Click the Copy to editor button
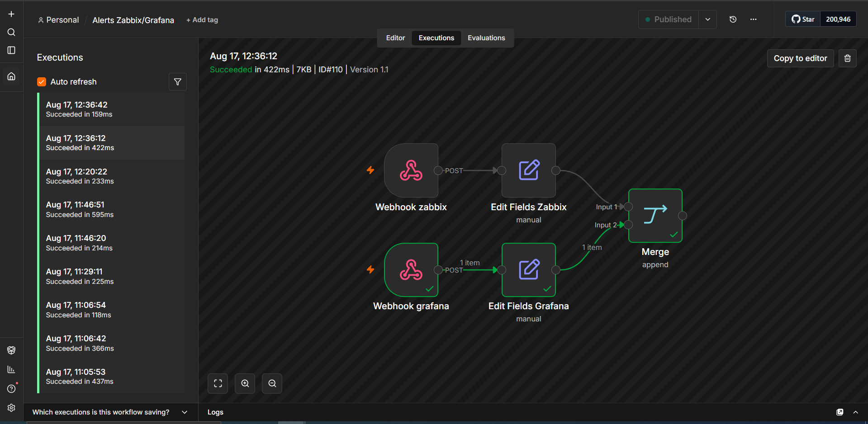This screenshot has height=424, width=868. click(x=800, y=58)
